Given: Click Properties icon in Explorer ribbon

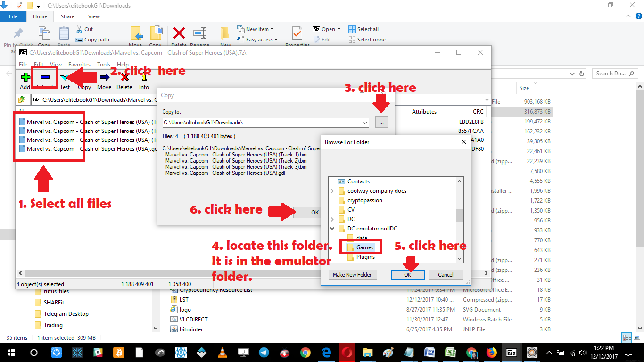Looking at the screenshot, I should tap(297, 33).
